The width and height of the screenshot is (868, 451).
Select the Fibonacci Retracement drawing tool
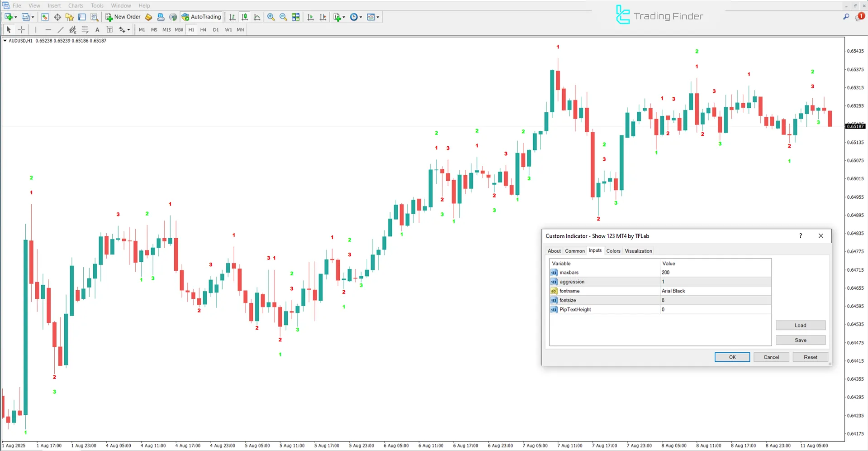85,29
